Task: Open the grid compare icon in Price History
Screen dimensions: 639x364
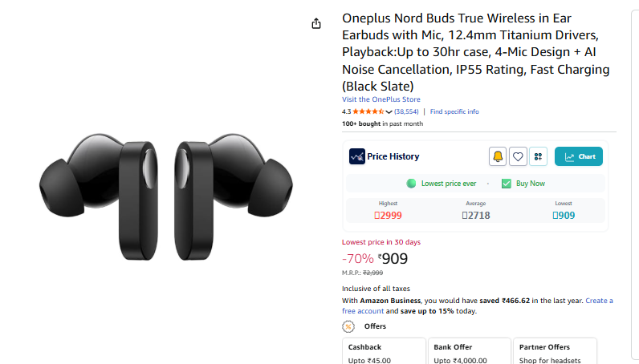Action: click(538, 156)
